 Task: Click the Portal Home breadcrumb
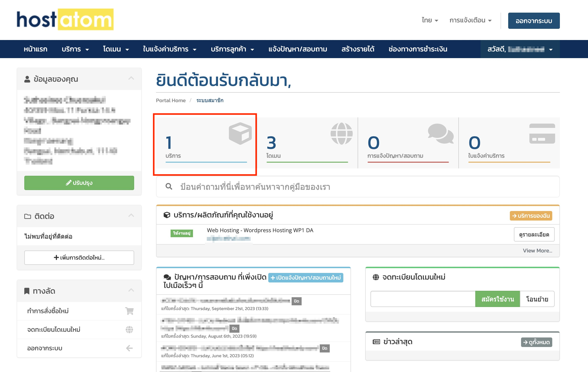click(171, 100)
